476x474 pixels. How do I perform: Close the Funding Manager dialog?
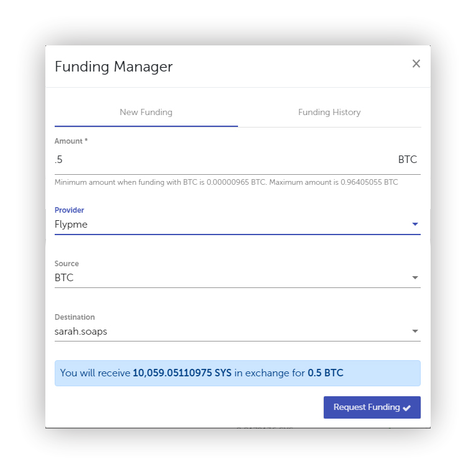416,63
